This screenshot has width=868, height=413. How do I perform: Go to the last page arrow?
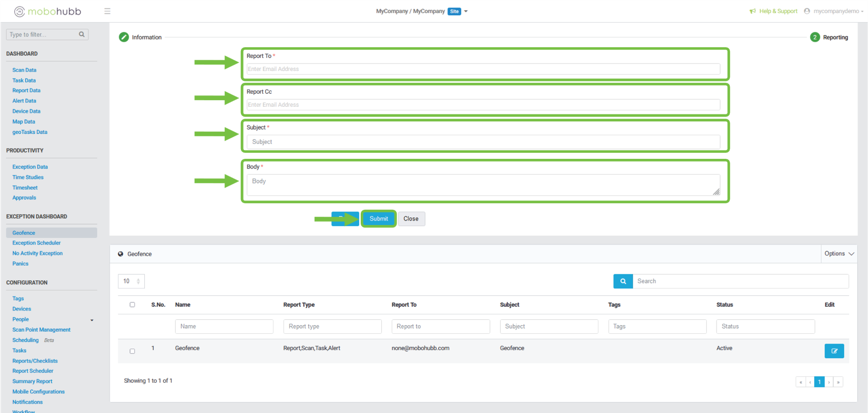[838, 382]
